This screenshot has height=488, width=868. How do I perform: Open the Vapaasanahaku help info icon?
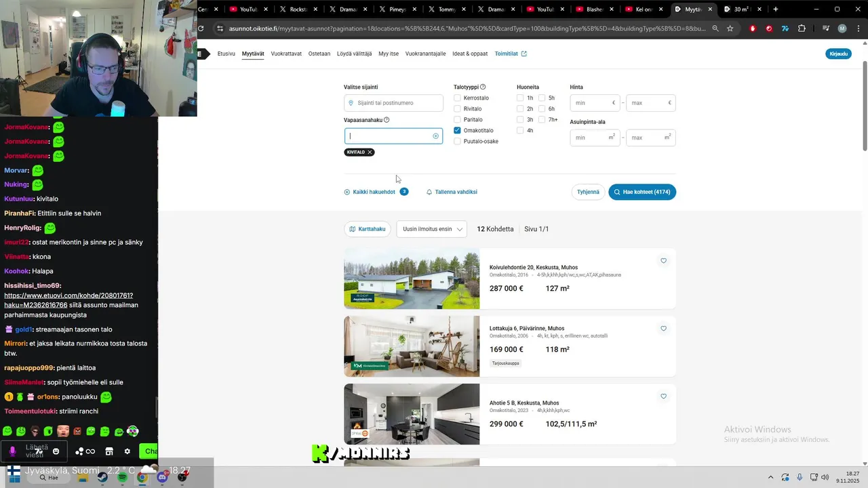pos(387,120)
